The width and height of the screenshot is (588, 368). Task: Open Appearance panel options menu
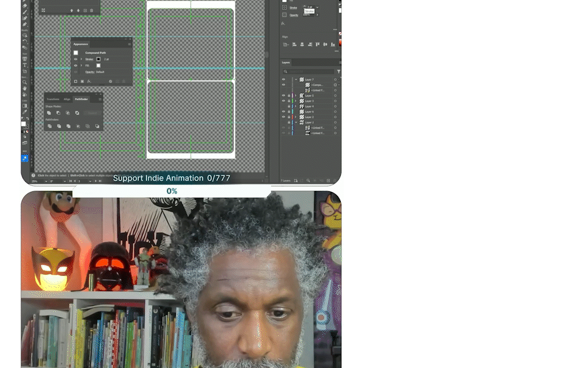pos(130,44)
